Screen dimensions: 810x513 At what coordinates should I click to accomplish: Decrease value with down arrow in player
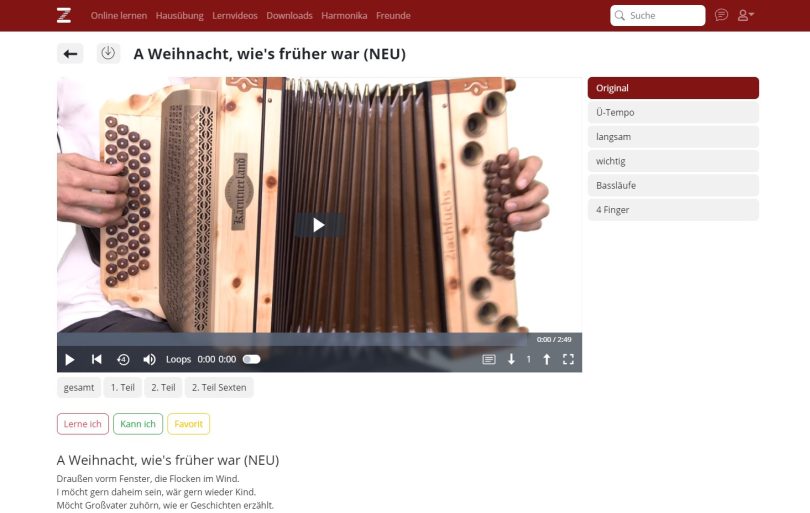point(511,360)
